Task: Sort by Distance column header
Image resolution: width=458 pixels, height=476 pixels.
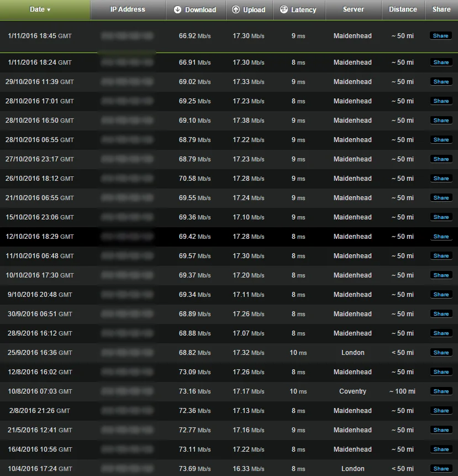Action: coord(403,10)
